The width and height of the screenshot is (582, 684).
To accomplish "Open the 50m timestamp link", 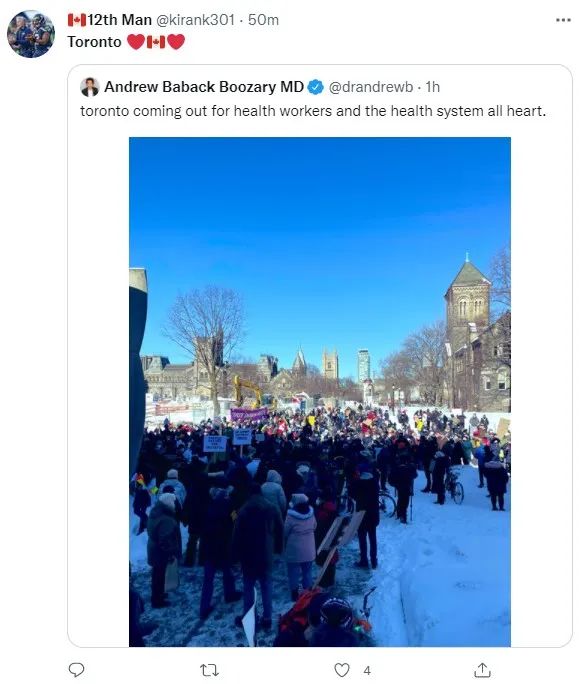I will pos(263,20).
